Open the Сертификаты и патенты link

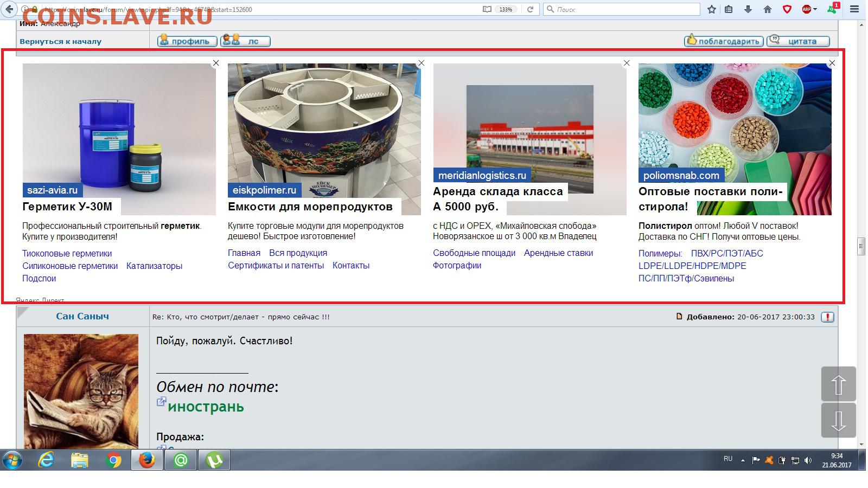coord(276,265)
